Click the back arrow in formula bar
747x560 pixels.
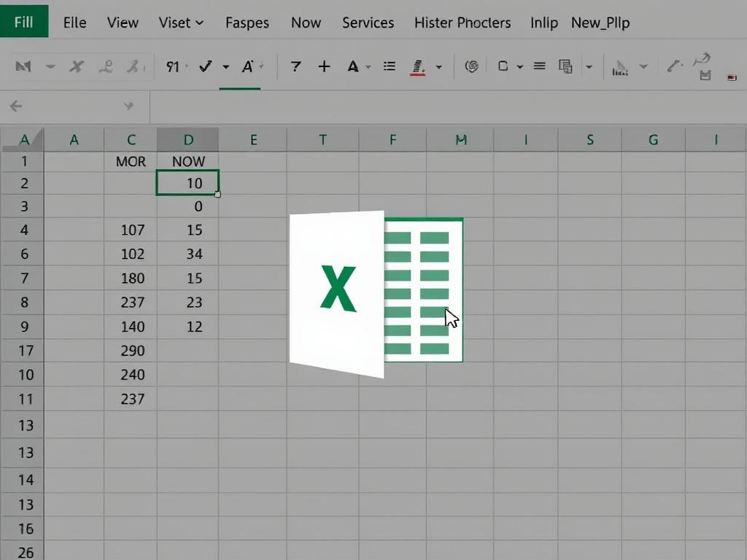click(x=16, y=106)
